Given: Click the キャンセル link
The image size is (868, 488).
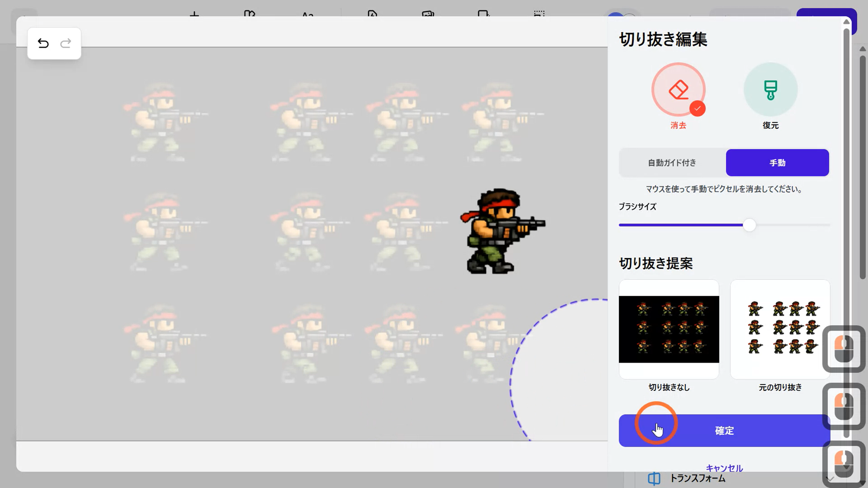Looking at the screenshot, I should pyautogui.click(x=724, y=468).
